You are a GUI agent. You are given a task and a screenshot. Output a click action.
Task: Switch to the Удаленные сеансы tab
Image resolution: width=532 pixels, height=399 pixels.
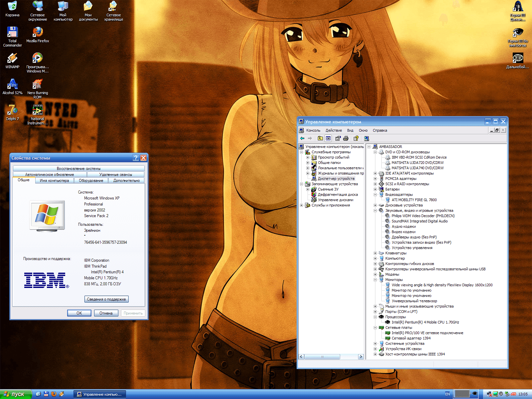pos(115,175)
